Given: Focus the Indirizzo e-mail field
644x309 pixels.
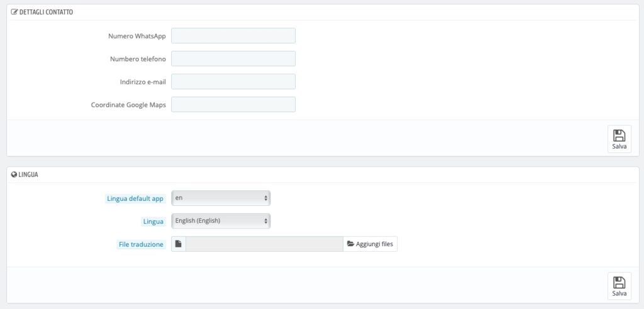Looking at the screenshot, I should click(x=233, y=82).
